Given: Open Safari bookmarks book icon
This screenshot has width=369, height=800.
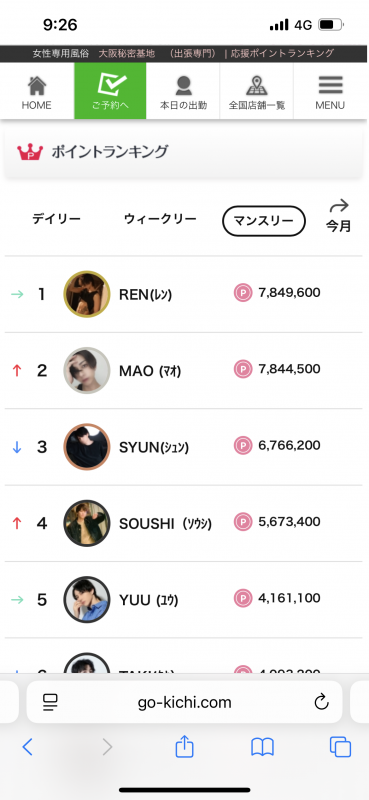Looking at the screenshot, I should (x=262, y=748).
